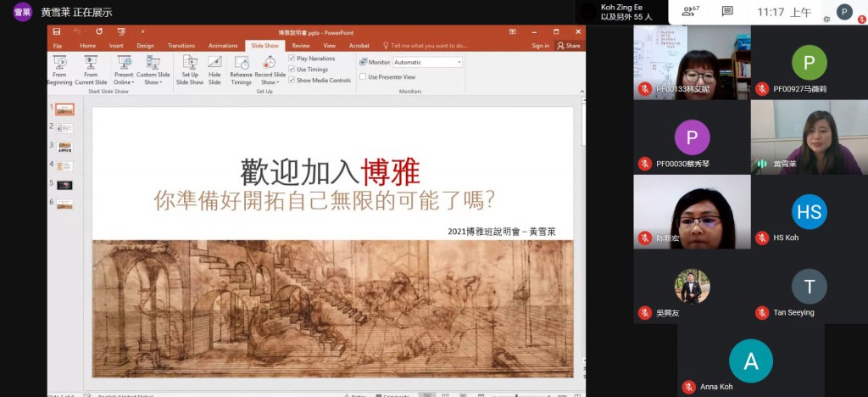Click muted mic icon on HS Koh tile
Image resolution: width=868 pixels, height=397 pixels.
click(x=762, y=238)
